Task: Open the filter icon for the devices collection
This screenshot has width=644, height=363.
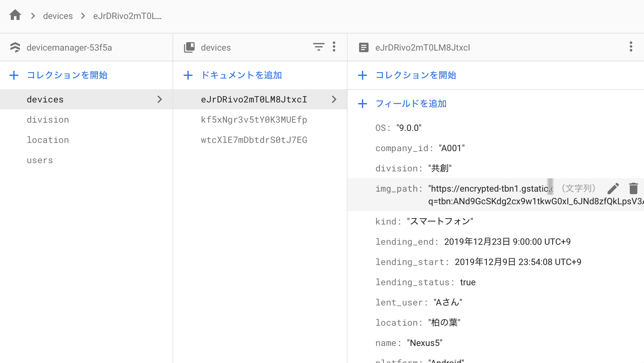Action: click(x=319, y=47)
